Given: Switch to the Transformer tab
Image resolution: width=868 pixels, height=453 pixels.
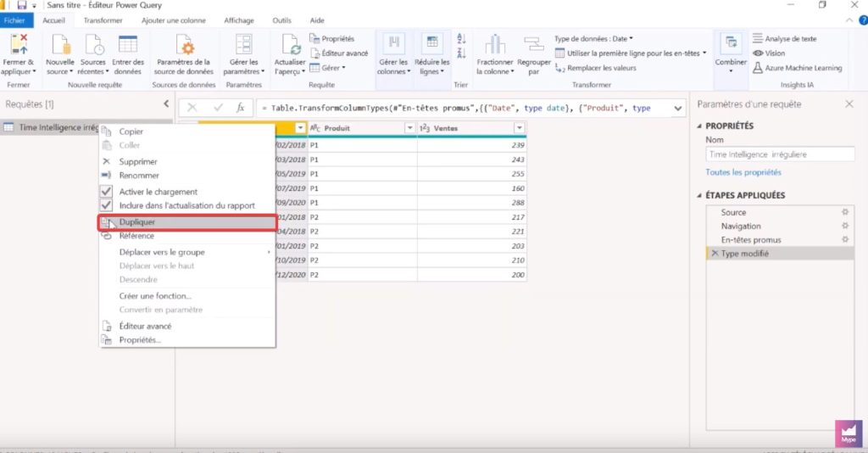Looking at the screenshot, I should [103, 20].
